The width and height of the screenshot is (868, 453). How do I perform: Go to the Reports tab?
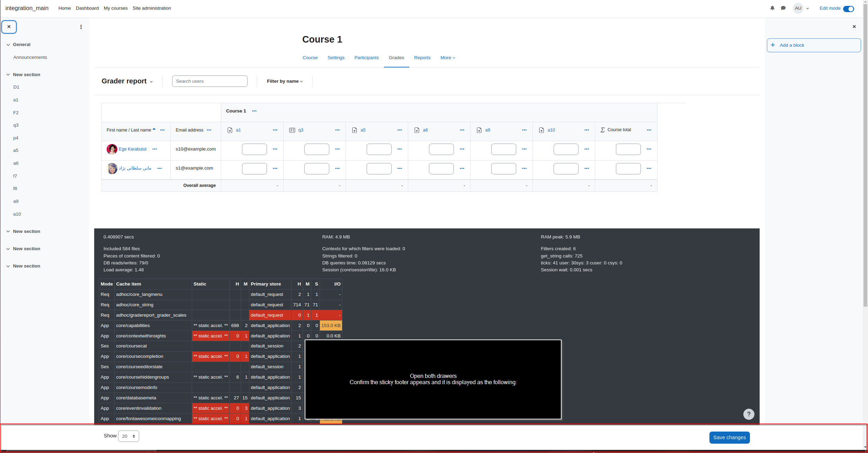[422, 58]
